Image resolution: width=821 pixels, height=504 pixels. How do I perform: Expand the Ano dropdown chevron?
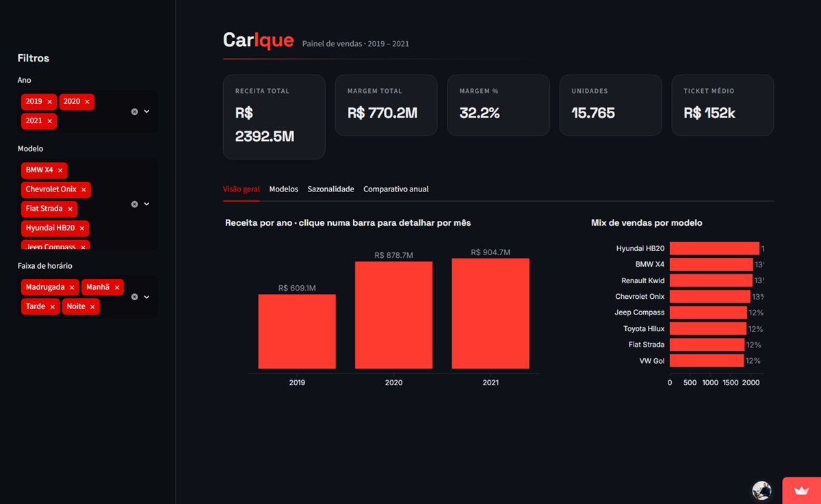click(146, 111)
